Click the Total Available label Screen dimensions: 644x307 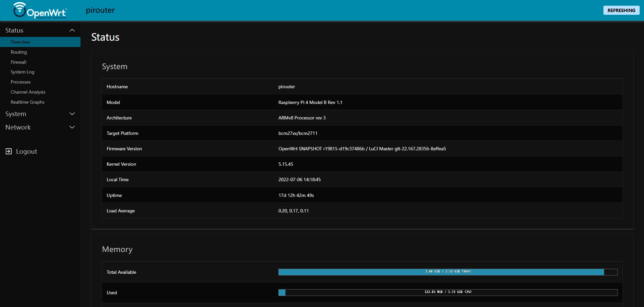point(121,272)
